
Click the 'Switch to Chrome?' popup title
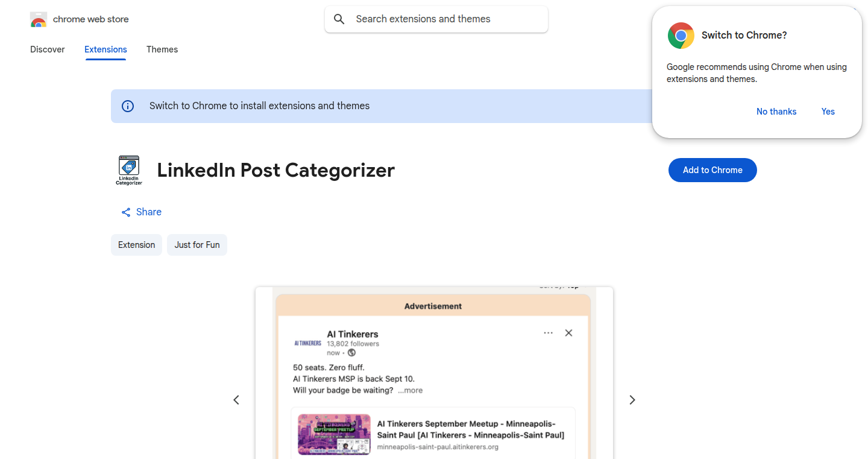pos(744,36)
